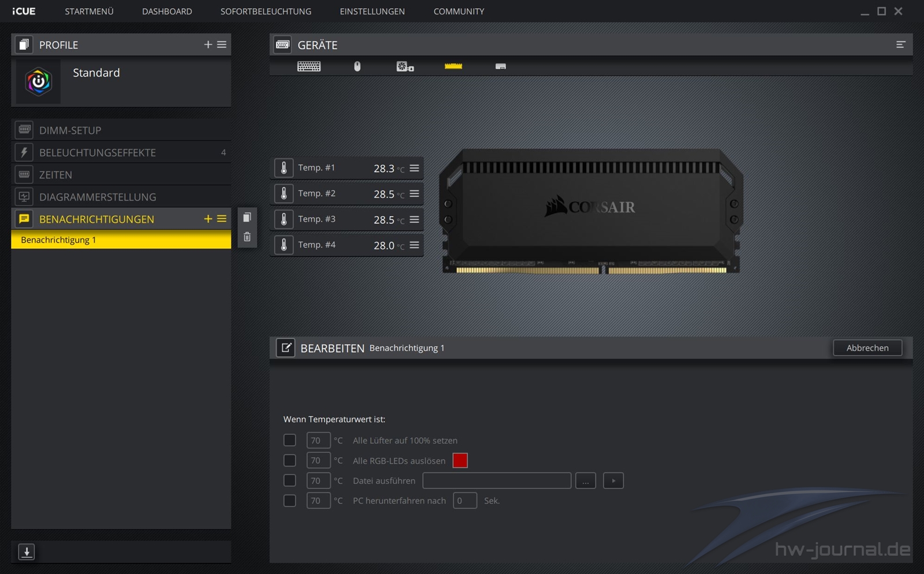Select the Standard profile entry
Viewport: 924px width, 574px height.
coord(121,82)
